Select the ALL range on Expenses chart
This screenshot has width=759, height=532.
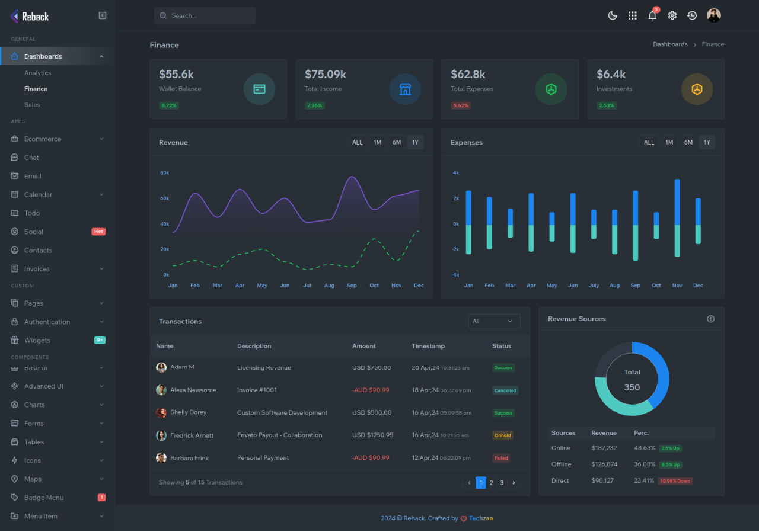[x=649, y=142]
